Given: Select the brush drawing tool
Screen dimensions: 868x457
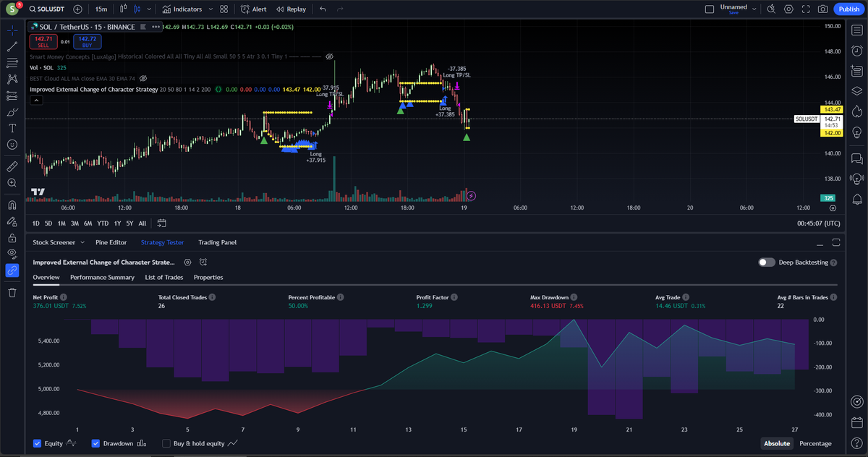Looking at the screenshot, I should click(x=12, y=112).
